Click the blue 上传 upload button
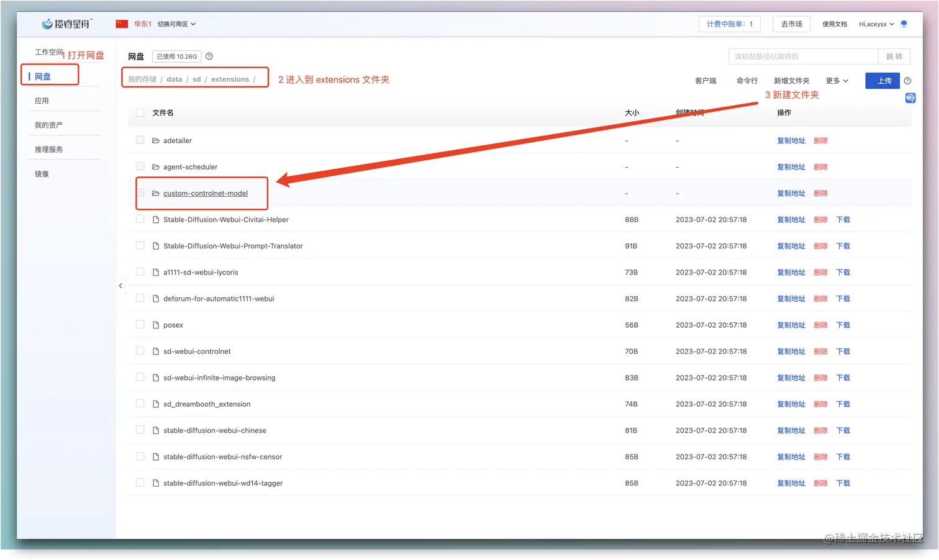This screenshot has width=939, height=560. click(882, 81)
